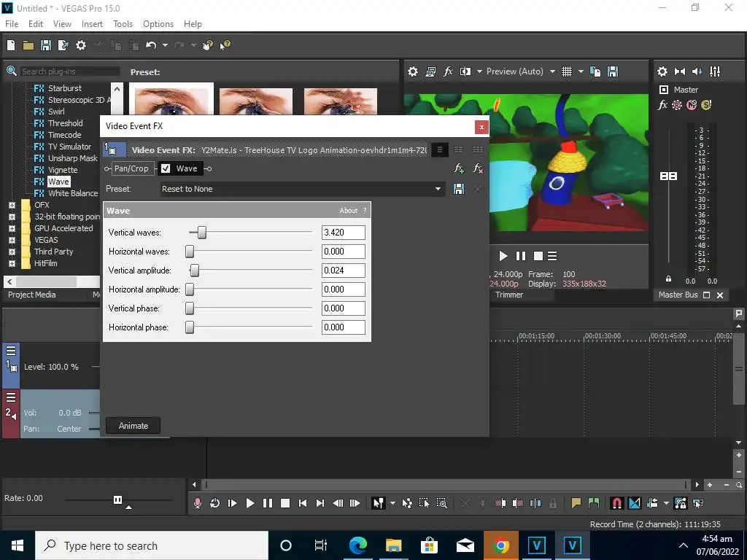Click the Vertical waves slider handle
747x560 pixels.
click(x=202, y=233)
